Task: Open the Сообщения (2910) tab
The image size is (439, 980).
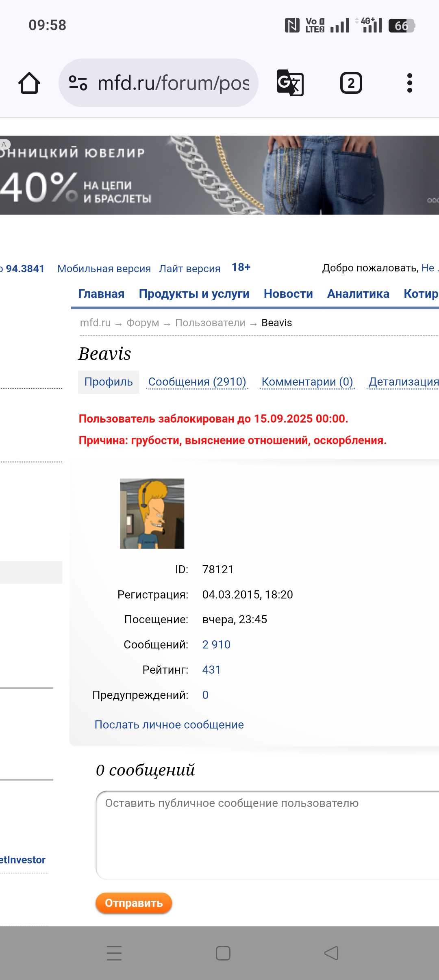Action: [x=197, y=382]
